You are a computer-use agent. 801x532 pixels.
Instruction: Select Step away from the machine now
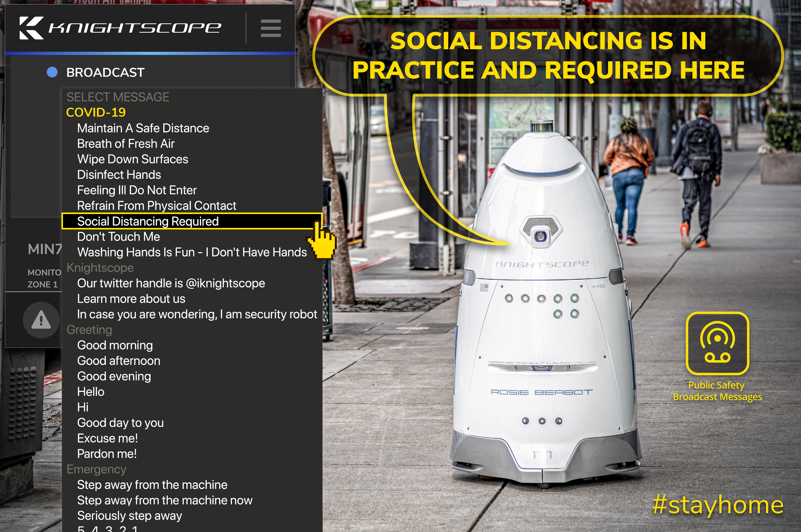point(165,501)
